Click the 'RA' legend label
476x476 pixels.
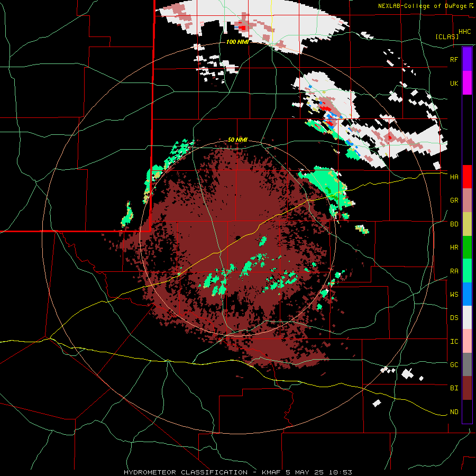[x=454, y=271]
